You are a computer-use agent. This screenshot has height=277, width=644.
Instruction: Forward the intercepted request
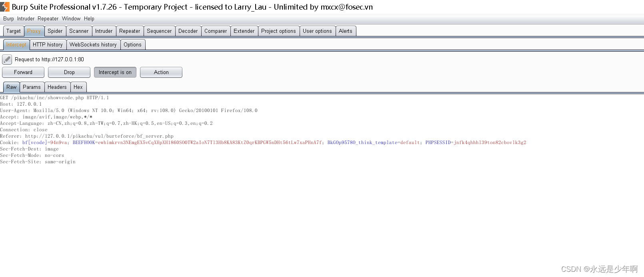[x=23, y=72]
